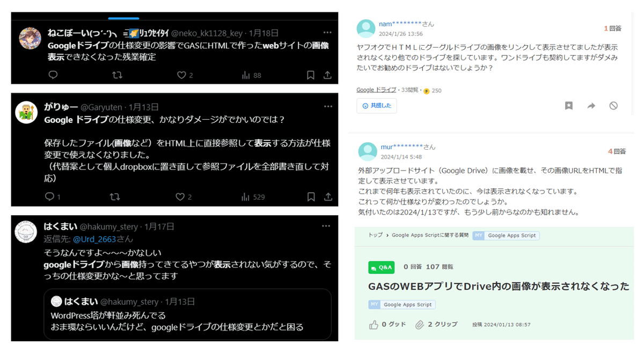Image resolution: width=644 pixels, height=345 pixels.
Task: Open Garyuten's profile avatar
Action: point(26,112)
